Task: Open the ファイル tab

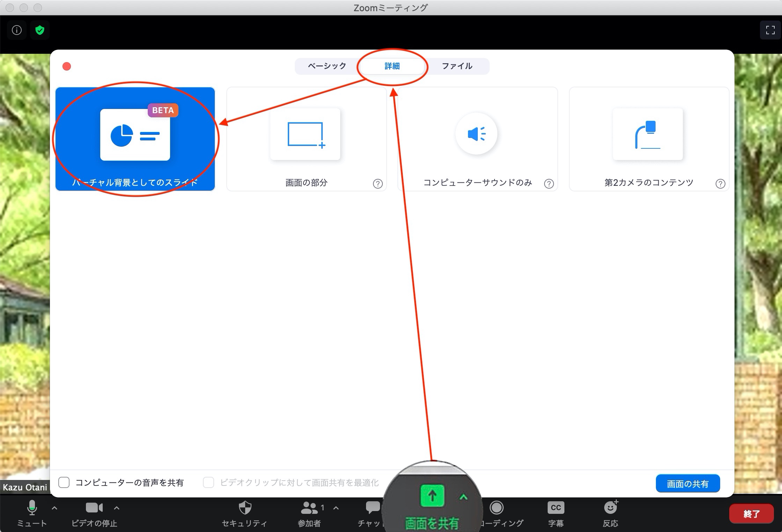Action: [457, 66]
